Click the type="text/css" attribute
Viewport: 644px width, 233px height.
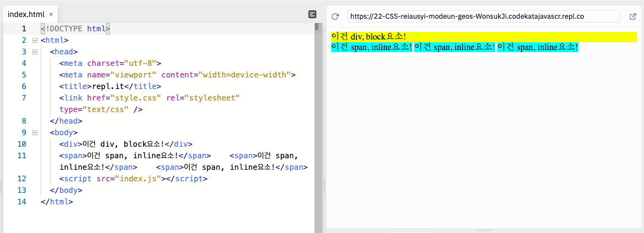[x=94, y=109]
